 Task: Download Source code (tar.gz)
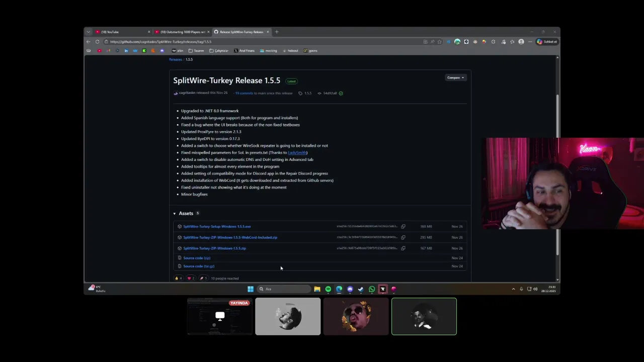point(199,266)
